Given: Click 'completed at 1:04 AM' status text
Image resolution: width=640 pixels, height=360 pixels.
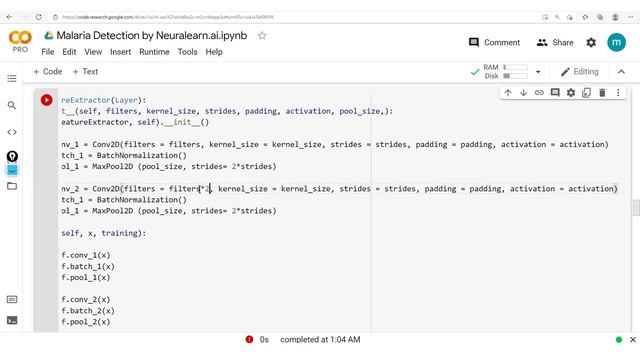Looking at the screenshot, I should coord(320,340).
